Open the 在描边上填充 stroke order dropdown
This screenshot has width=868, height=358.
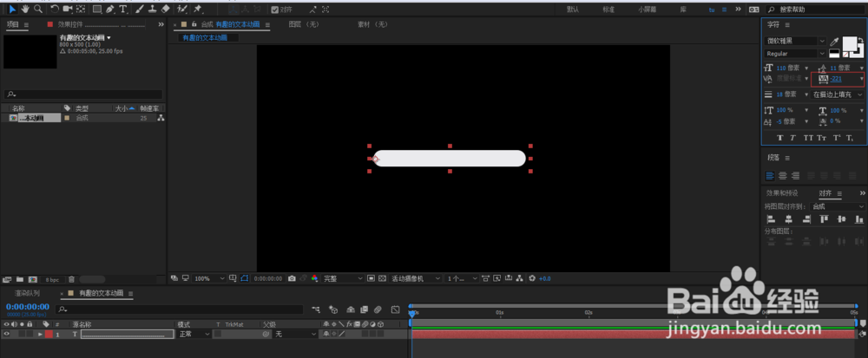click(x=838, y=94)
